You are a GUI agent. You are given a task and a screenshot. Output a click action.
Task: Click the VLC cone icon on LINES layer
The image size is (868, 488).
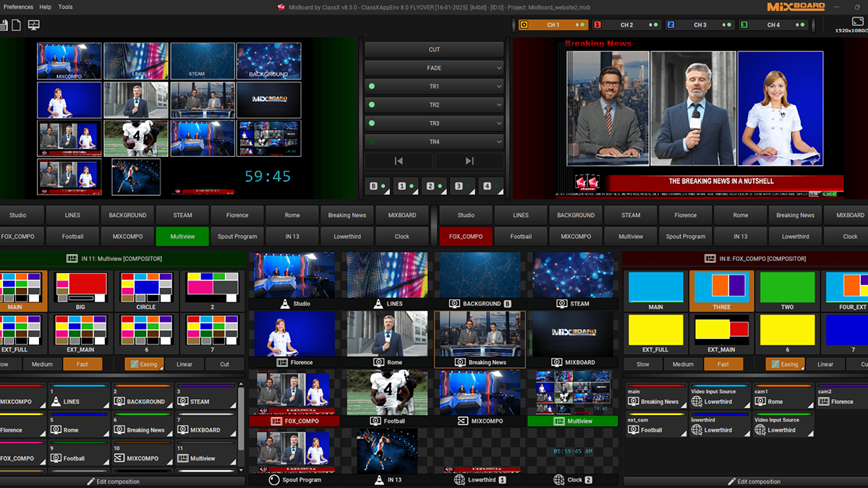(x=56, y=401)
